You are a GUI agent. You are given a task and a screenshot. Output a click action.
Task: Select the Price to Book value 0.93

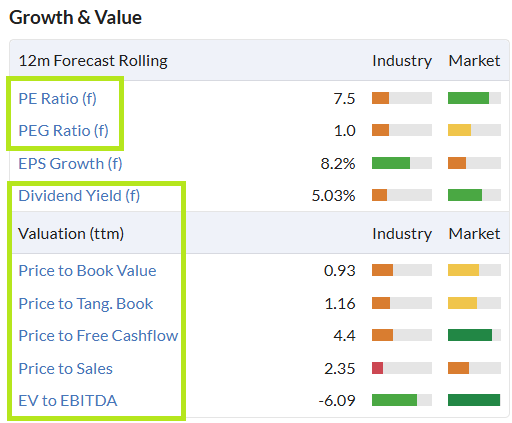(x=340, y=271)
